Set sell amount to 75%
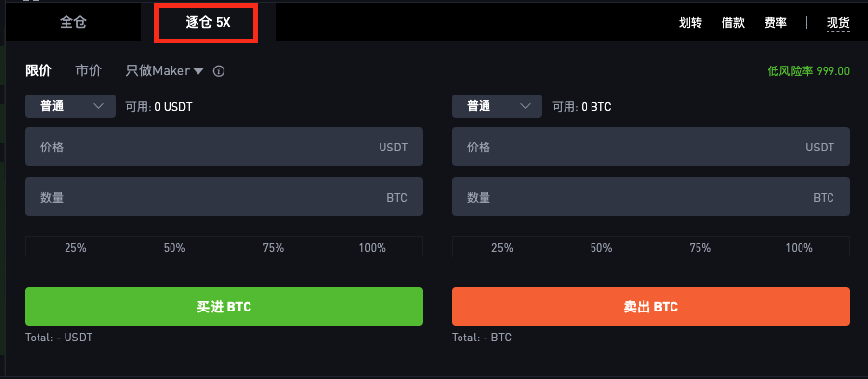Screen dimensions: 868x379 [700, 247]
